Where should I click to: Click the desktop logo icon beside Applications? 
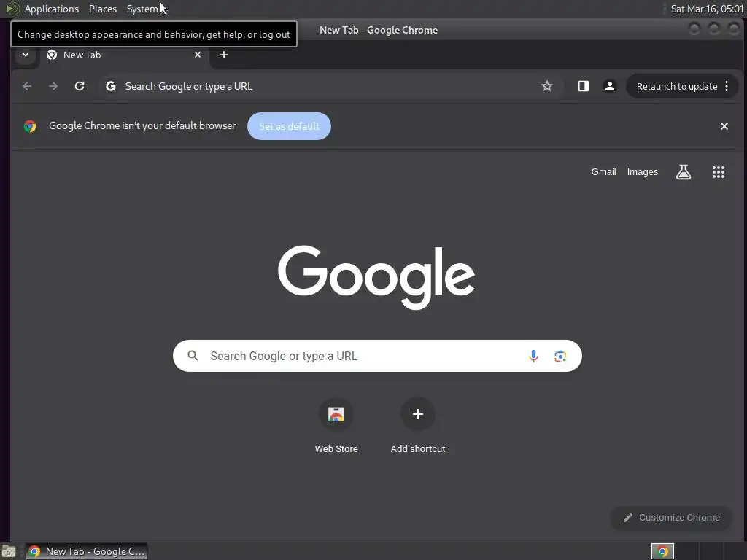[x=12, y=9]
